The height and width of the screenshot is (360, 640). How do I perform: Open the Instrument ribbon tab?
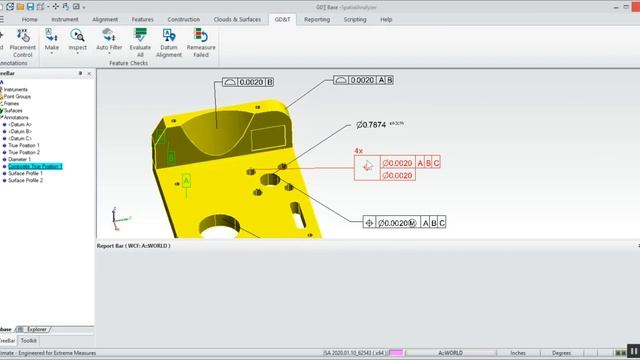point(64,19)
